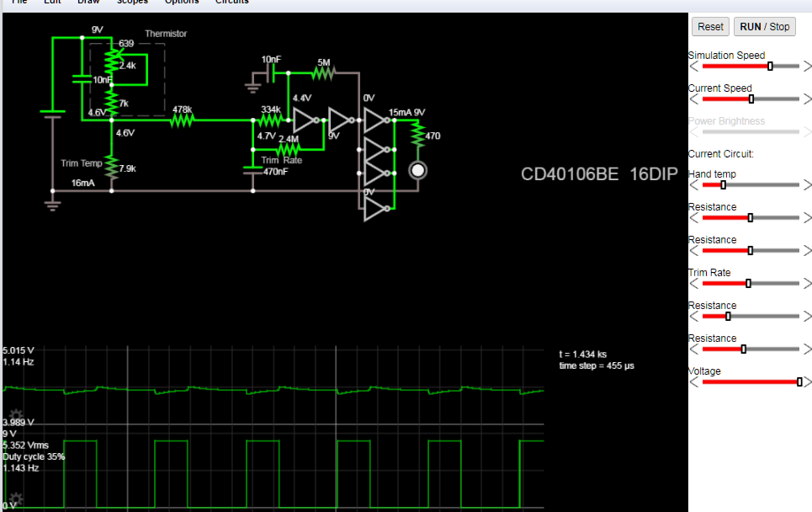
Task: Click left arrow of Hand temp slider
Action: click(x=694, y=185)
